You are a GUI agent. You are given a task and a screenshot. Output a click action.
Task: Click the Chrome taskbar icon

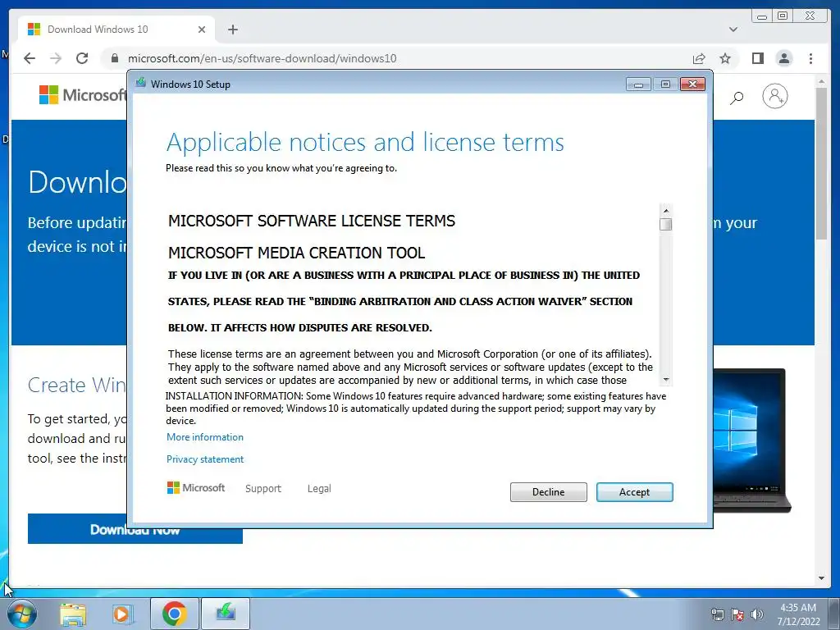pyautogui.click(x=175, y=614)
